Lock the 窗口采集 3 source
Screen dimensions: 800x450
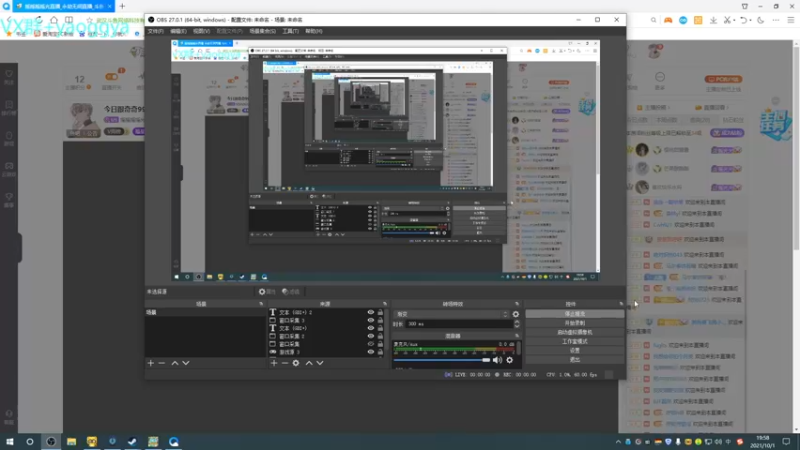380,320
